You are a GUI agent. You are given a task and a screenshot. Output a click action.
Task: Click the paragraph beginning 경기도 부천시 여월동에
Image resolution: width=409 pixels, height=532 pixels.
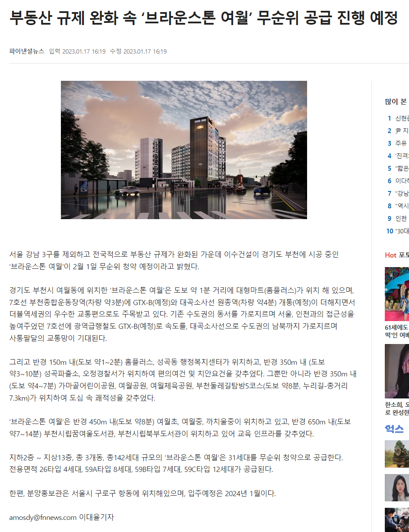coord(182,314)
